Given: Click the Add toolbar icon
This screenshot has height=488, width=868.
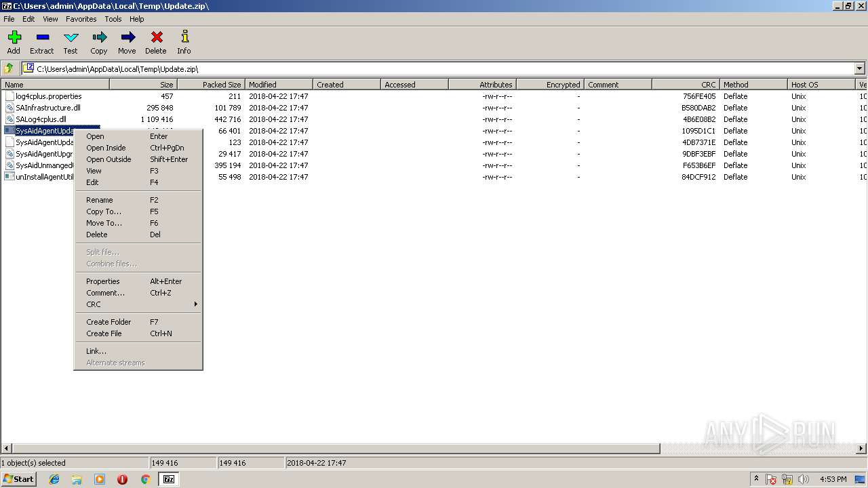Looking at the screenshot, I should point(14,42).
